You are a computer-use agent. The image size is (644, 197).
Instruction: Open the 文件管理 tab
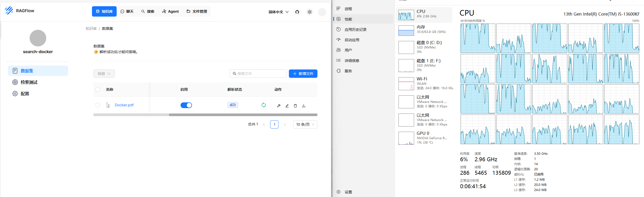(x=197, y=11)
